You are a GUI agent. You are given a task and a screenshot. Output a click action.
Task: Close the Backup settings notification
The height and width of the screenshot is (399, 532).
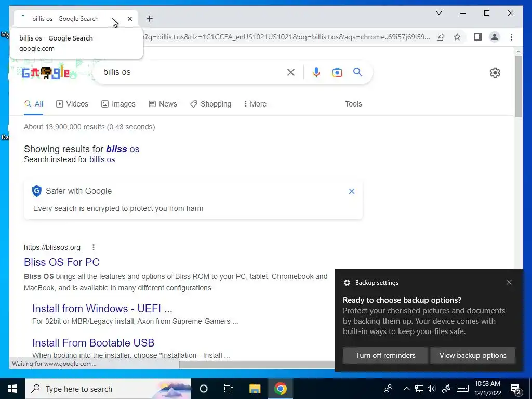coord(509,282)
